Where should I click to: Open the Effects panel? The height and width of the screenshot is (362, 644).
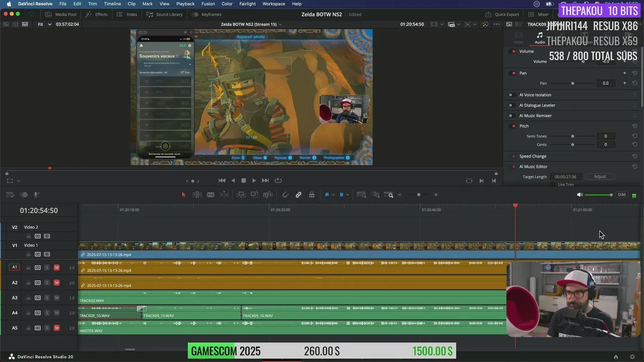pos(97,15)
